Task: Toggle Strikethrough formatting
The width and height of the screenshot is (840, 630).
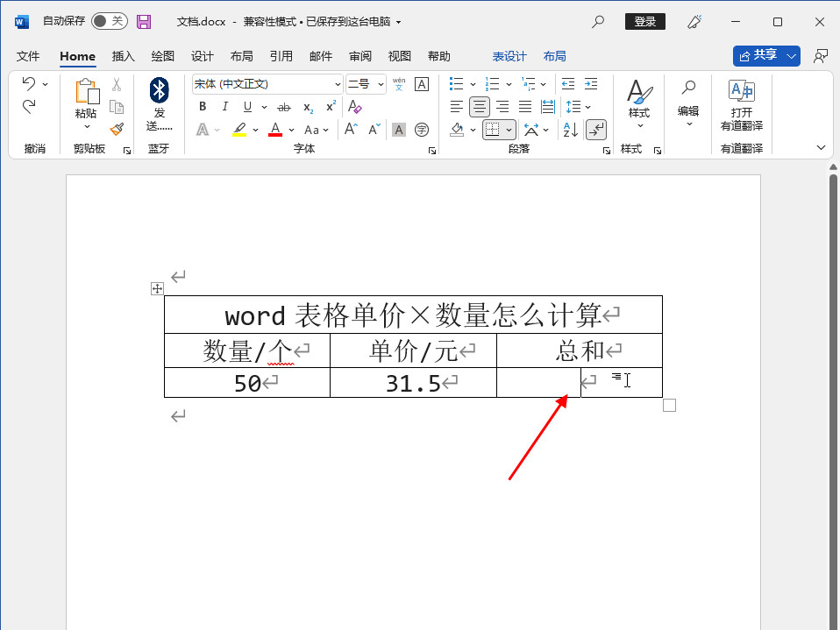Action: click(284, 107)
